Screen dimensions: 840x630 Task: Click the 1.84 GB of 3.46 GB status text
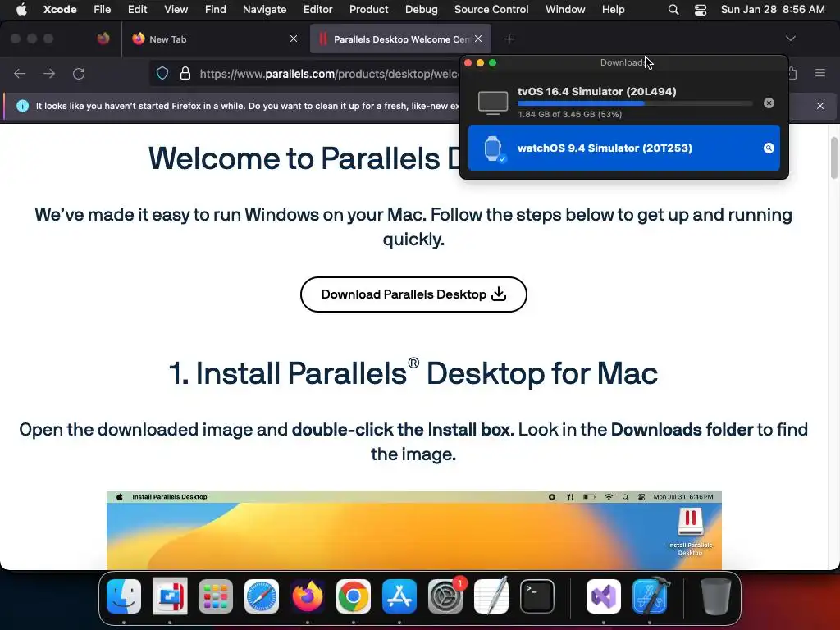(569, 115)
